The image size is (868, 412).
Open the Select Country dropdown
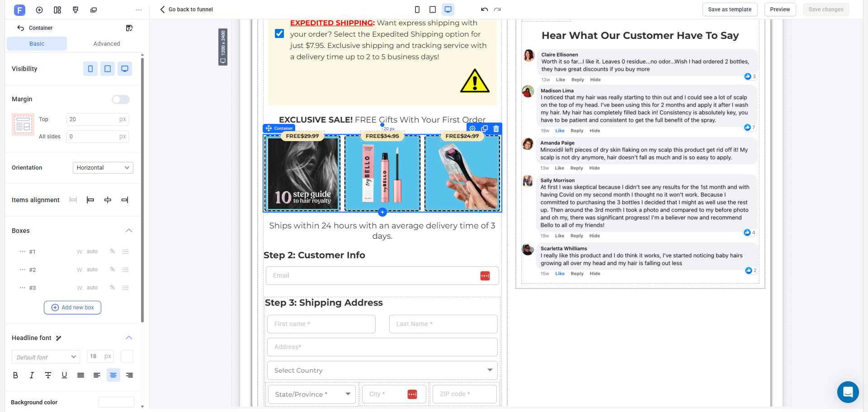tap(382, 370)
